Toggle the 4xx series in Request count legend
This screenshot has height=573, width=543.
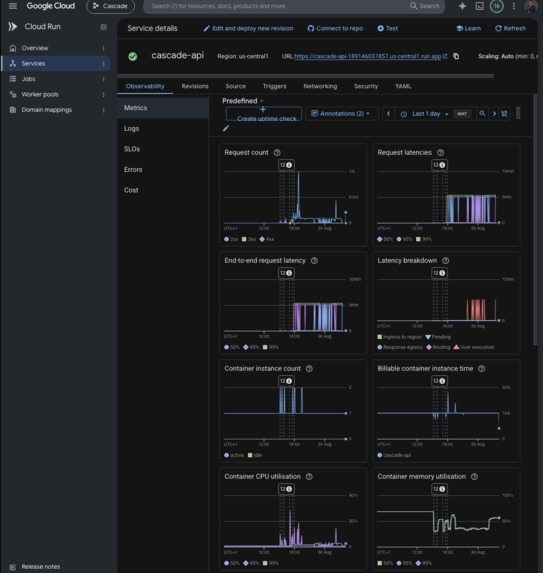click(x=267, y=239)
